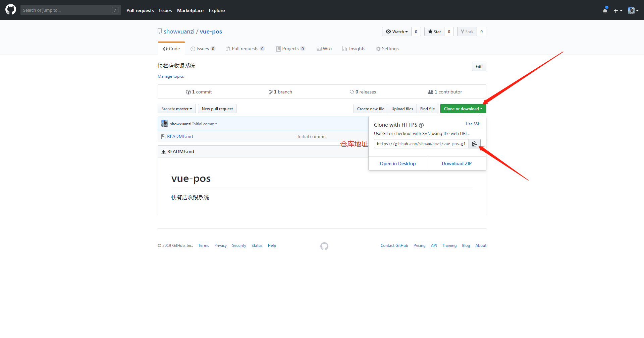The height and width of the screenshot is (338, 644).
Task: Click Manage topics link
Action: click(171, 76)
